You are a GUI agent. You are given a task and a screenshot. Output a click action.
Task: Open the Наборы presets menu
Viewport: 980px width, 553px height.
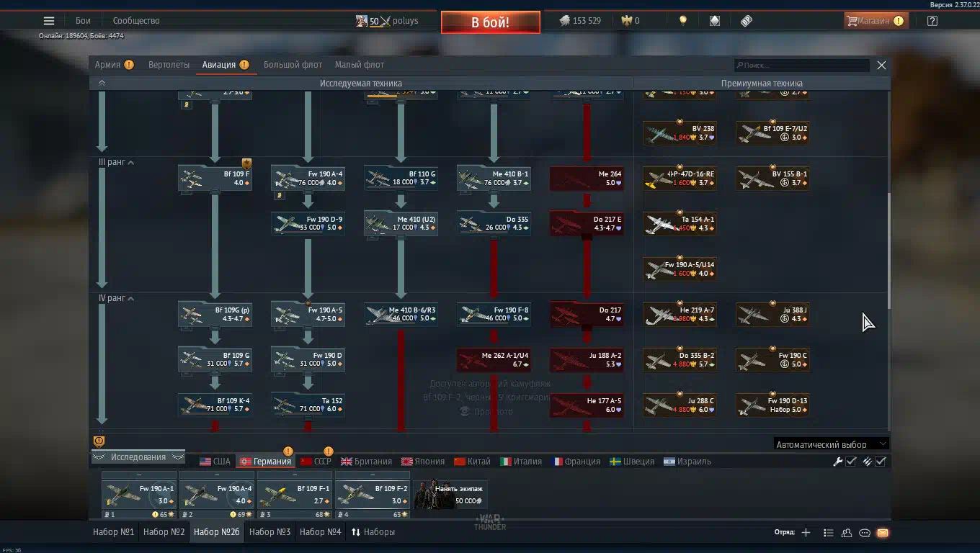click(373, 532)
